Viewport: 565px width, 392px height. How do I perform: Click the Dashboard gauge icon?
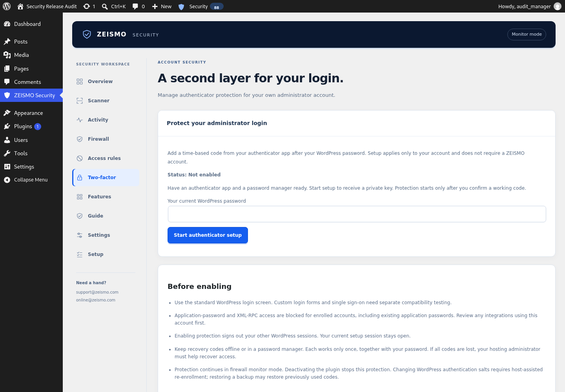[x=7, y=24]
